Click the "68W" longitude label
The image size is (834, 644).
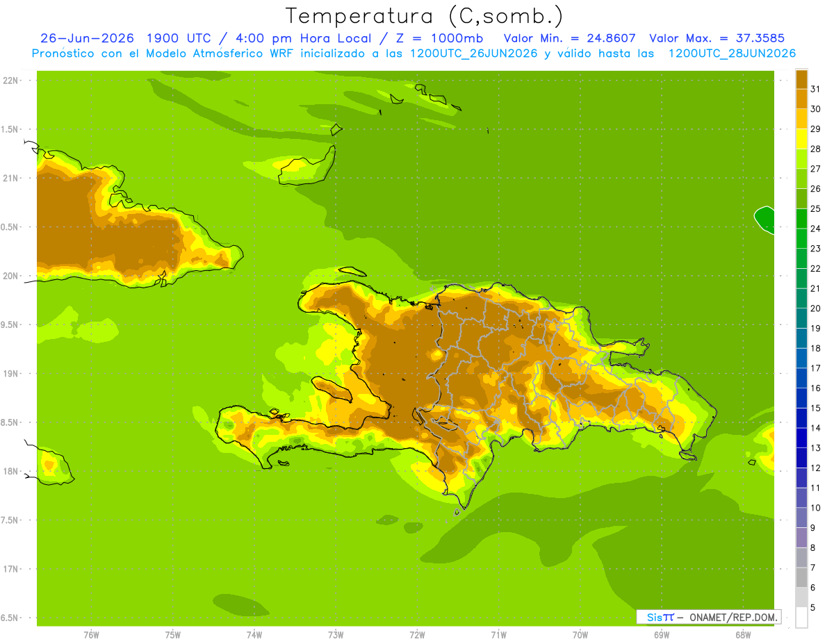pos(743,634)
